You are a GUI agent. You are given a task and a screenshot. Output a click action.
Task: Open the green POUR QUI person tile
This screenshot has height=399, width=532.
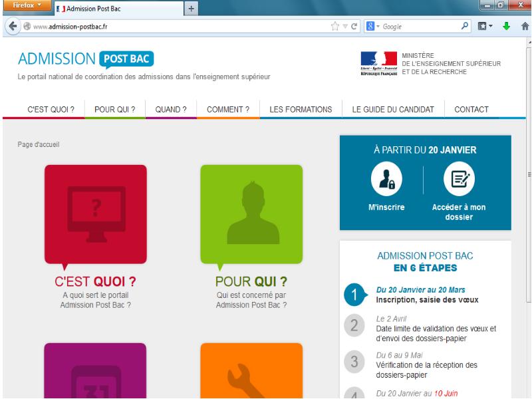[x=251, y=214]
